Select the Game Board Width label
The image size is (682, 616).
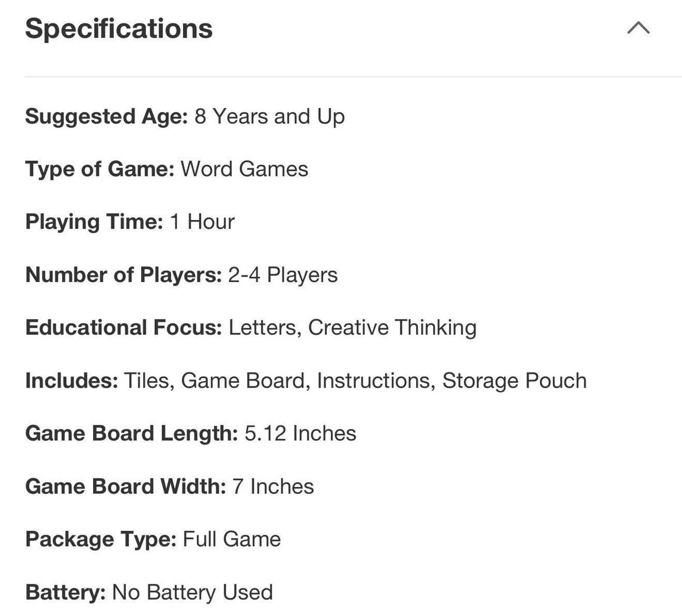(126, 486)
